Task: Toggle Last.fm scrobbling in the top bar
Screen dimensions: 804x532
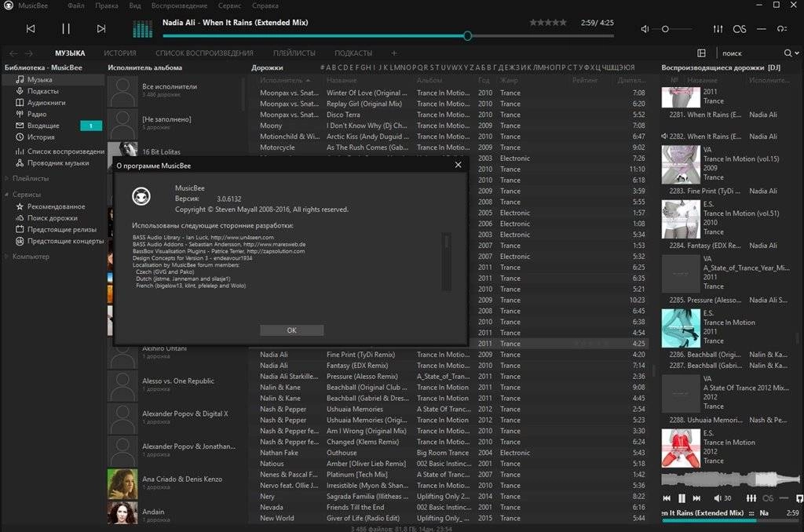Action: 740,29
